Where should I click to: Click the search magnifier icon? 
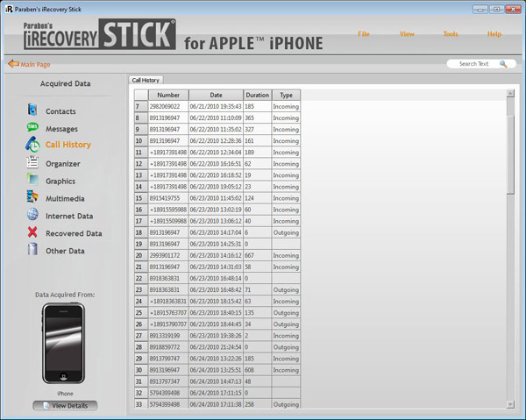coord(503,64)
